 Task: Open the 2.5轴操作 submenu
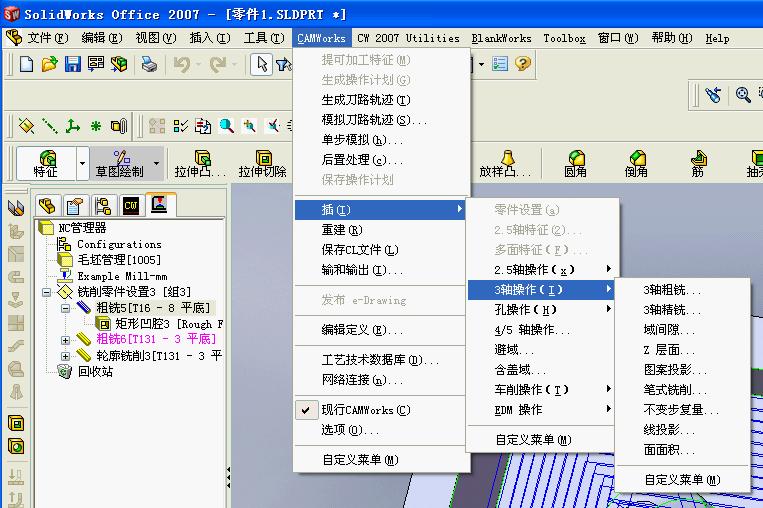click(x=540, y=270)
